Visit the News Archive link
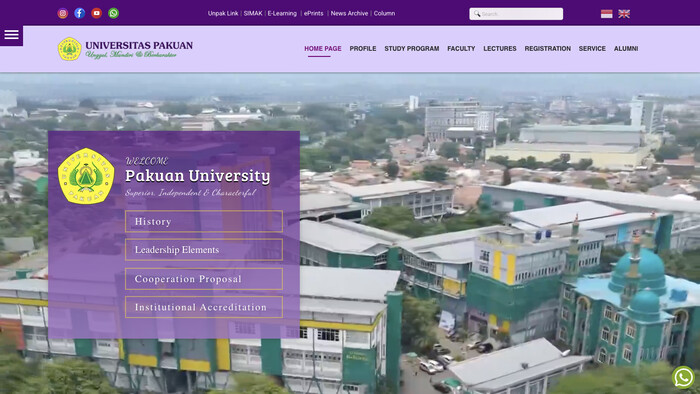Image resolution: width=700 pixels, height=394 pixels. 349,13
